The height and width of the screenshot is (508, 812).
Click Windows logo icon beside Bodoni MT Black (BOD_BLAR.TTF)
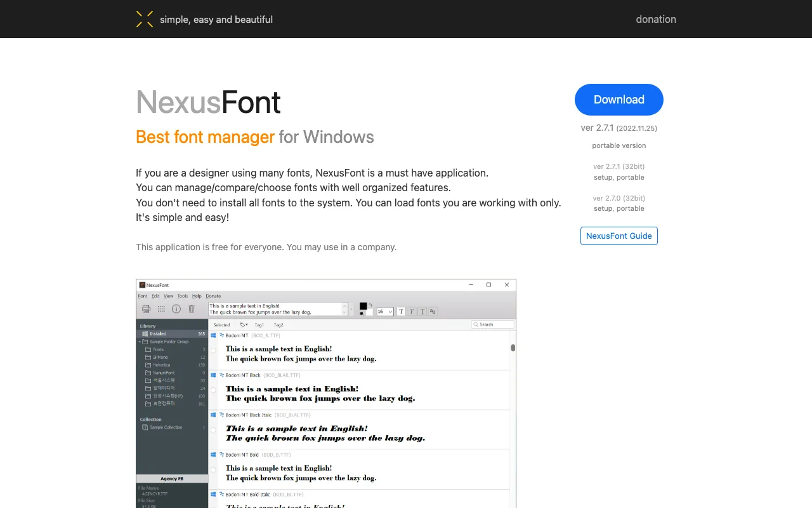coord(213,375)
